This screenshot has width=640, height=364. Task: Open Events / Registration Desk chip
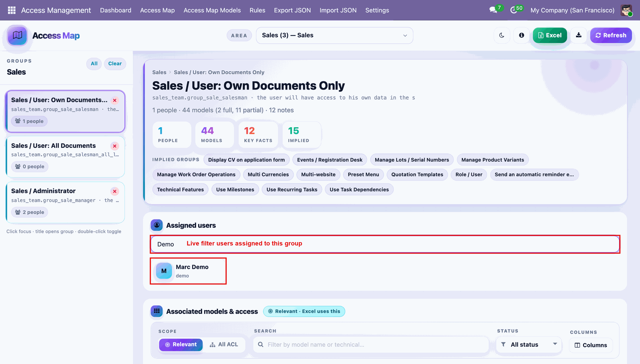pyautogui.click(x=330, y=160)
